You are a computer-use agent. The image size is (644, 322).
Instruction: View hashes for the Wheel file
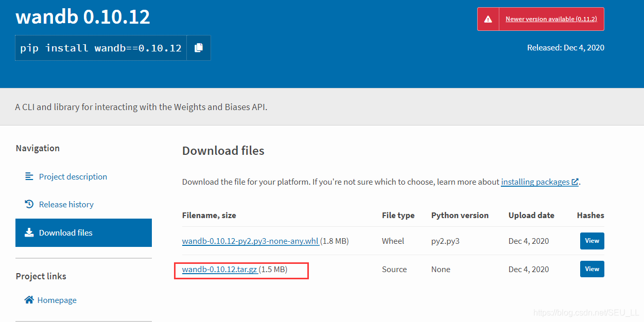tap(592, 241)
